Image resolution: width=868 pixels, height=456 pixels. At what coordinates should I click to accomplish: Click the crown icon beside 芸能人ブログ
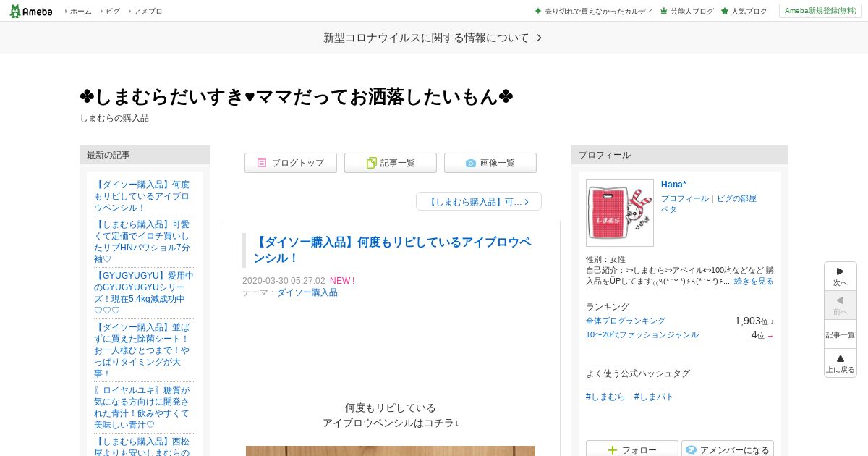(664, 11)
